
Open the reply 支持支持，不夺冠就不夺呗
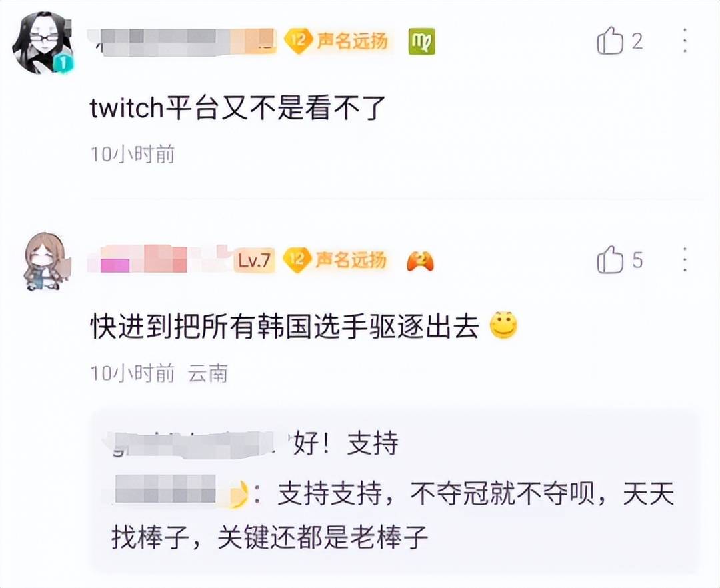(x=393, y=515)
